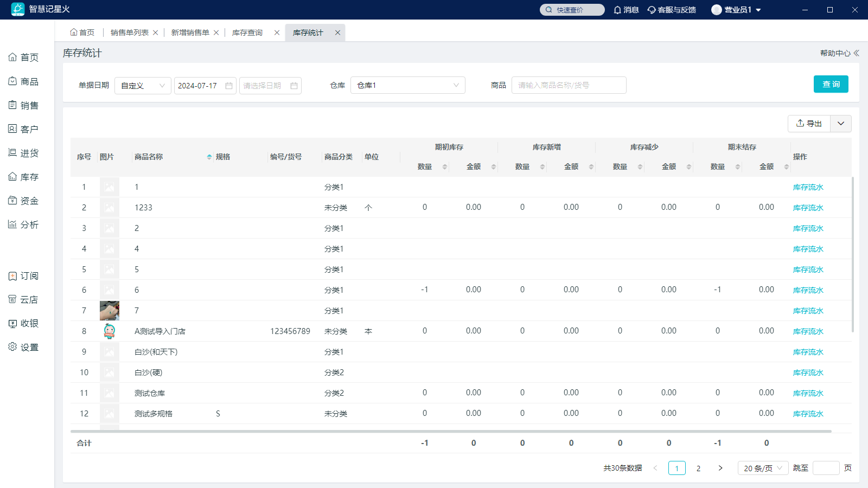
Task: Click the 商品 name search field
Action: coord(569,85)
